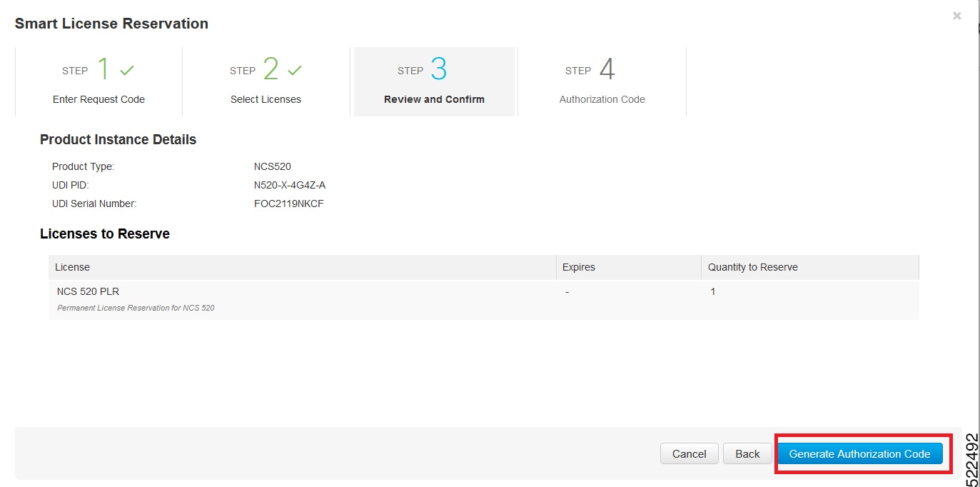Click the License column header
980x487 pixels.
302,267
